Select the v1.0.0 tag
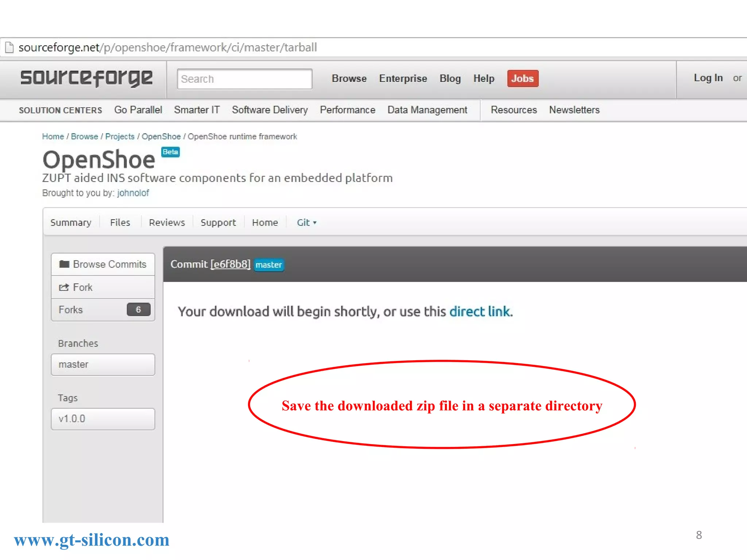Viewport: 747px width, 560px height. tap(103, 419)
